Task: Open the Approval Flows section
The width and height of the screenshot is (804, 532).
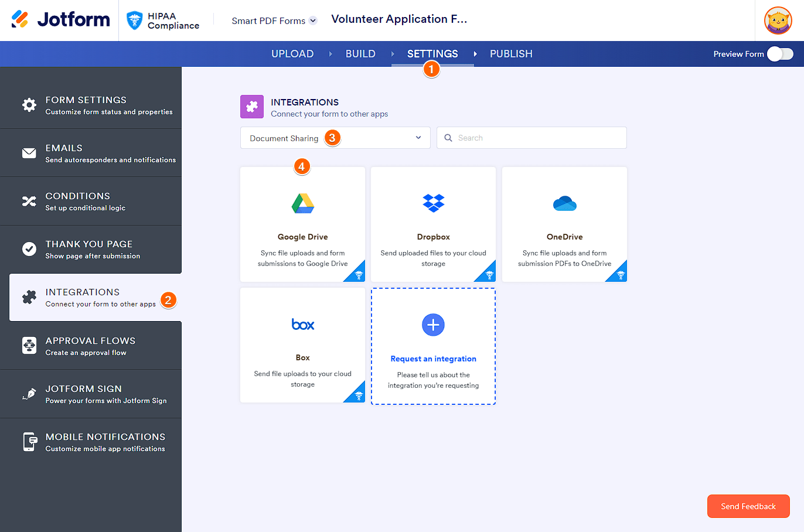Action: pos(91,346)
